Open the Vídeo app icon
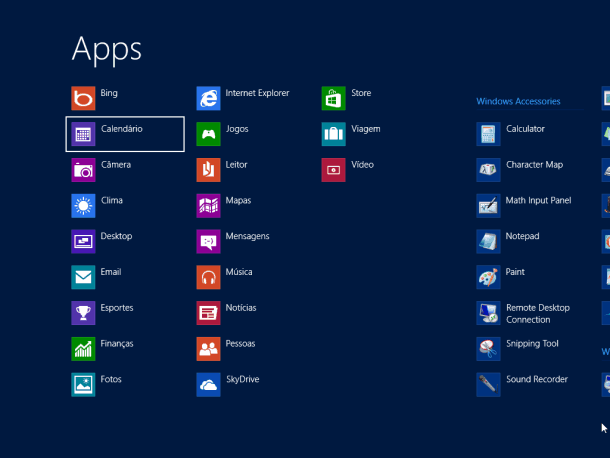 pyautogui.click(x=333, y=170)
